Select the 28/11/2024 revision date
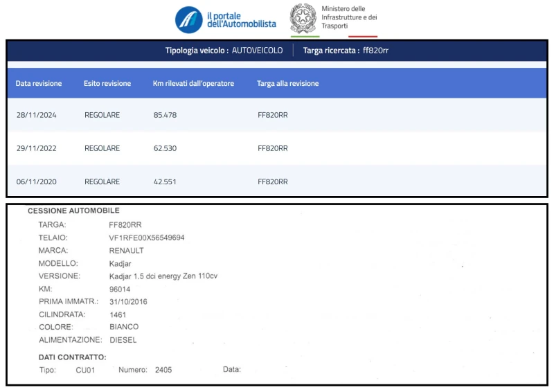Screen dimensions: 554x392 [37, 115]
